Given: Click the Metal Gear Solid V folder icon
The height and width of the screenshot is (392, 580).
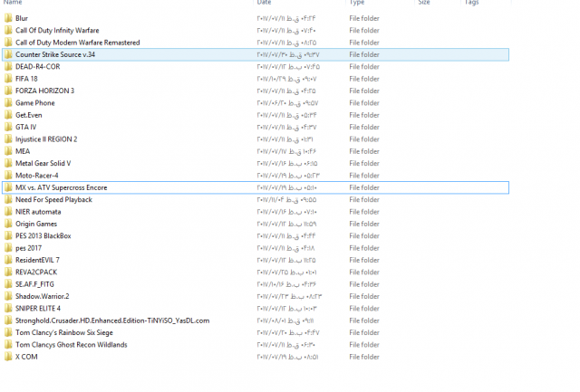Looking at the screenshot, I should (8, 163).
